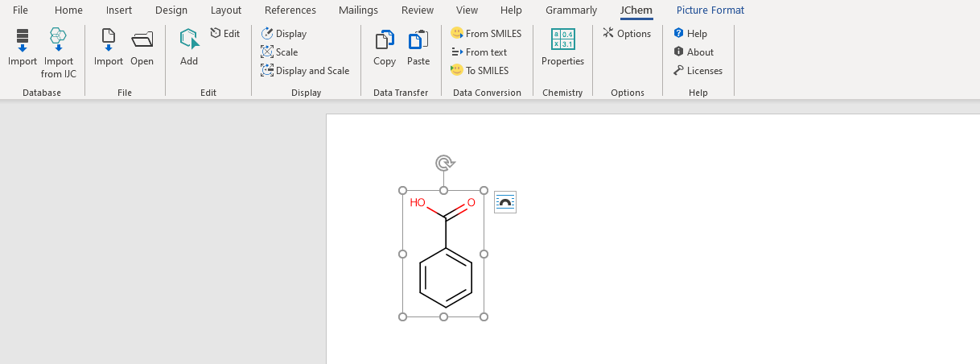Image resolution: width=980 pixels, height=364 pixels.
Task: Open JChem Options settings
Action: 627,34
